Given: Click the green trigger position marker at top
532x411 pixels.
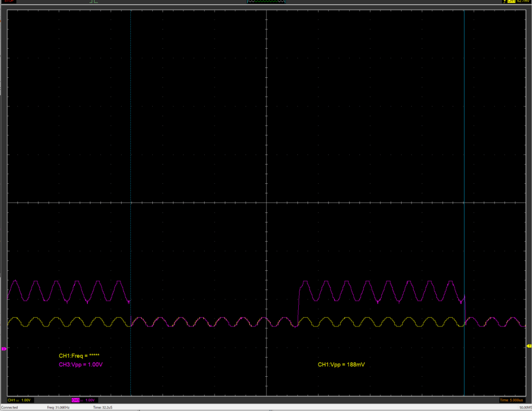Looking at the screenshot, I should (94, 2).
